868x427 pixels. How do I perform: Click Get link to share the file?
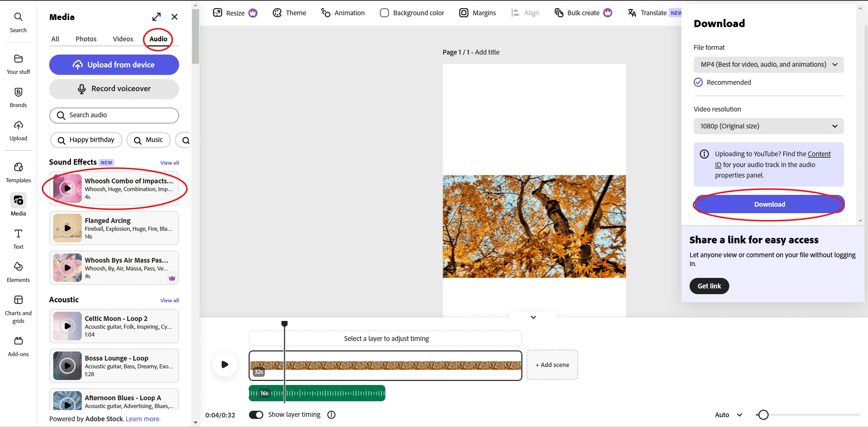[x=709, y=286]
